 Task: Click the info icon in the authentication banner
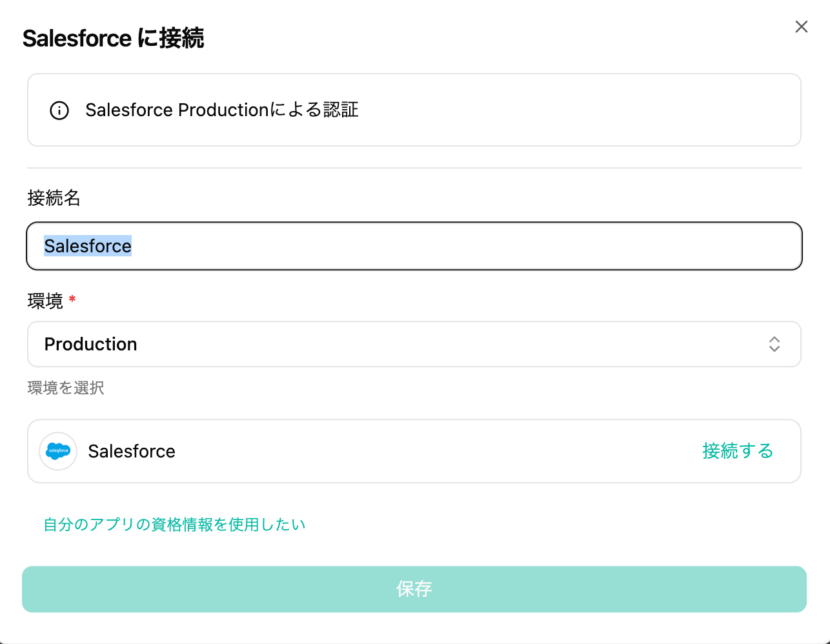(59, 110)
